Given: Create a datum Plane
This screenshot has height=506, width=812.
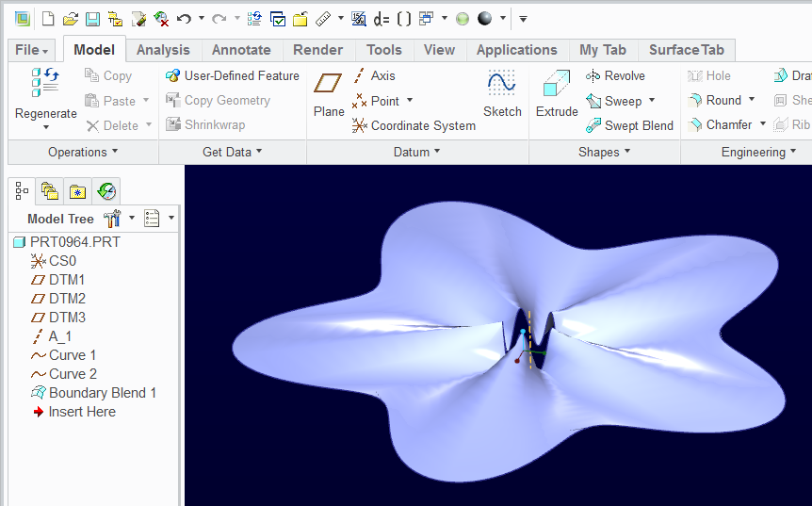Looking at the screenshot, I should point(328,85).
